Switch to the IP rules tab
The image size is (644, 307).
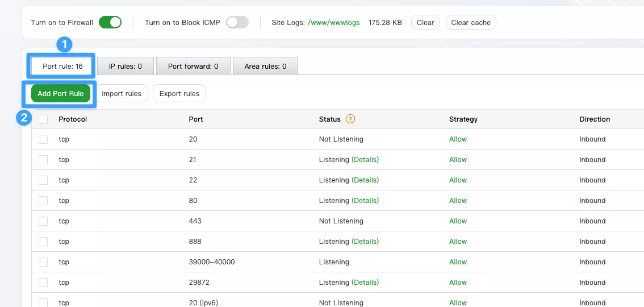(125, 67)
